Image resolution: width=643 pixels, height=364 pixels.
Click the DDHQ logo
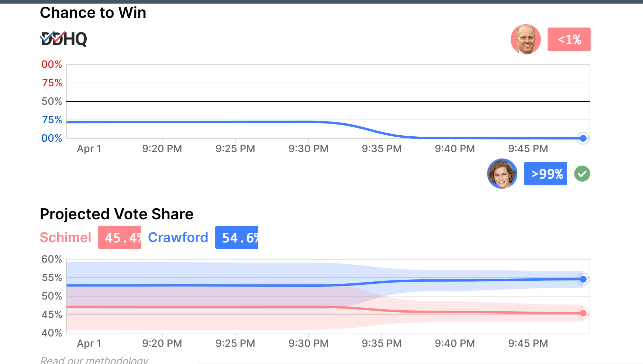coord(63,39)
